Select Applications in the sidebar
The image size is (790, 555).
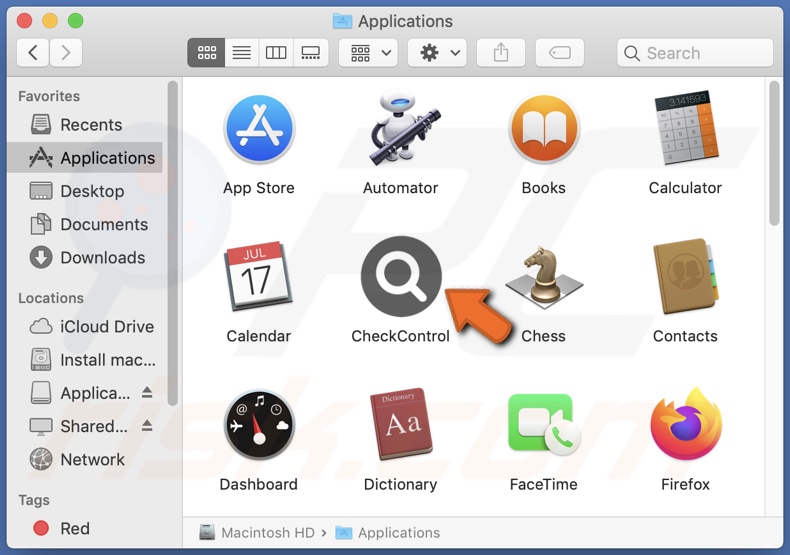[86, 158]
